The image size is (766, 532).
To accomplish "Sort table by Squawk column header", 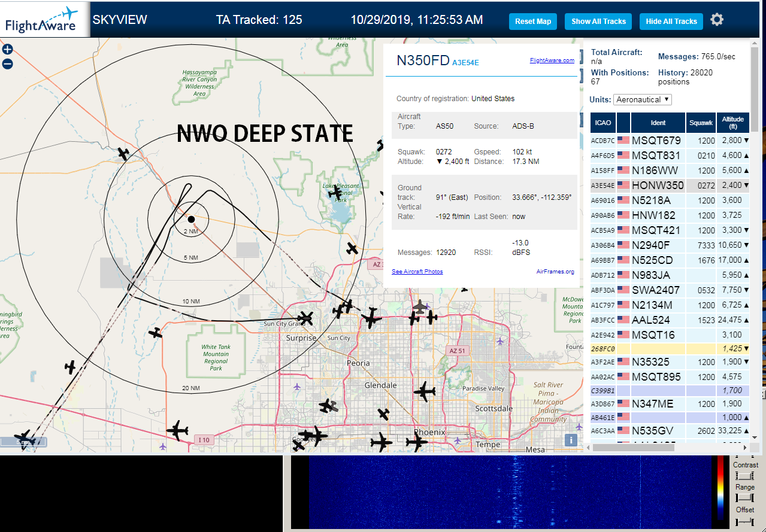I will tap(701, 123).
